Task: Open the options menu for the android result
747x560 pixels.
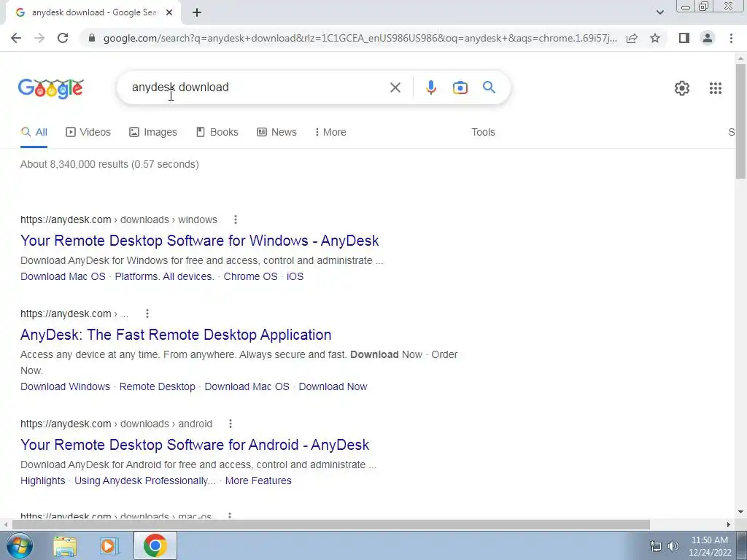Action: pos(231,424)
